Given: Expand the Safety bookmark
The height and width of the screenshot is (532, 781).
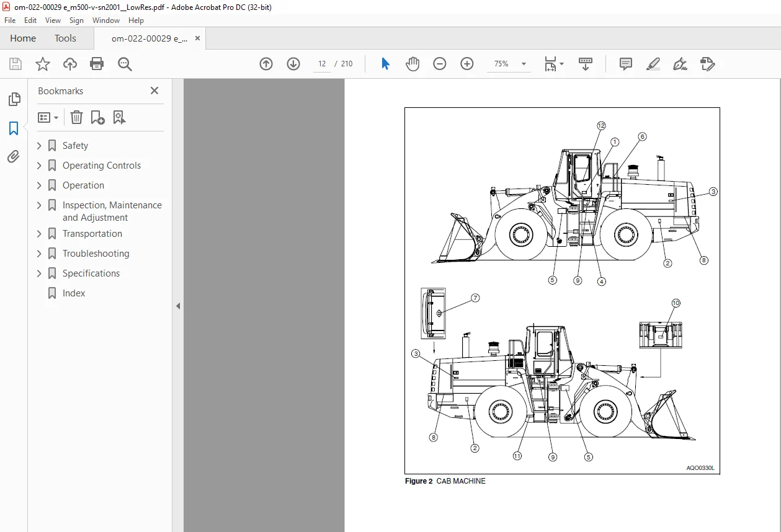Looking at the screenshot, I should click(x=39, y=146).
